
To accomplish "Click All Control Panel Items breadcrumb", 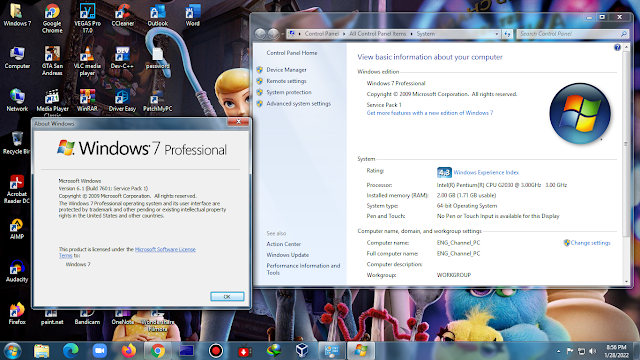I will (x=378, y=34).
